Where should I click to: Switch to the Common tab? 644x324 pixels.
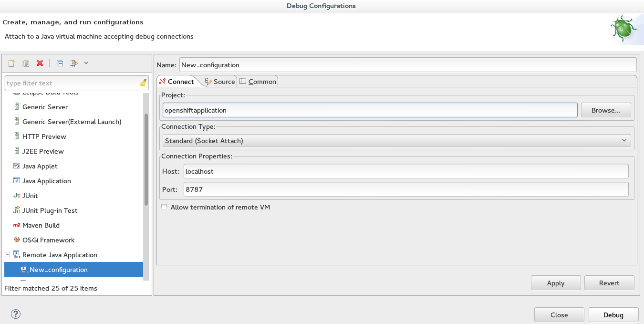(258, 82)
